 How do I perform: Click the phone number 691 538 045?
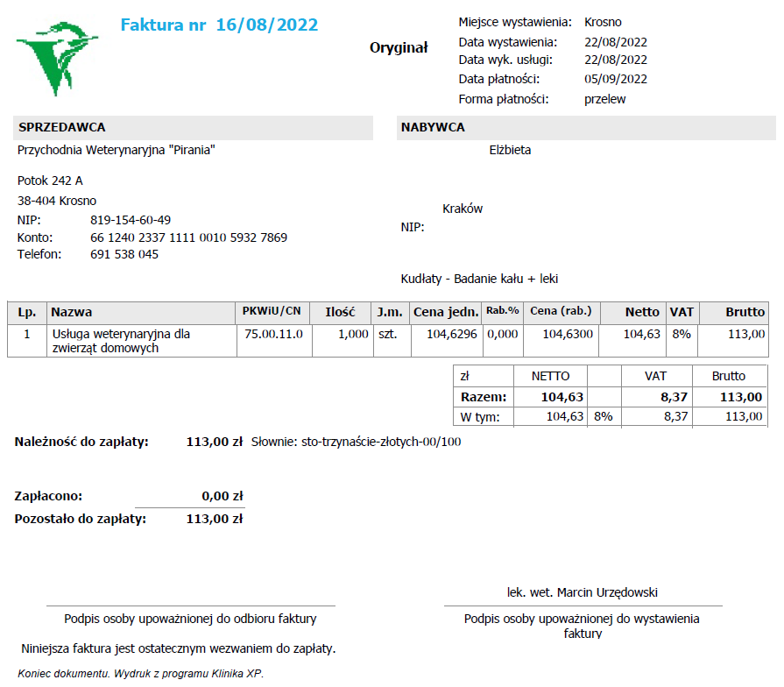pyautogui.click(x=124, y=254)
